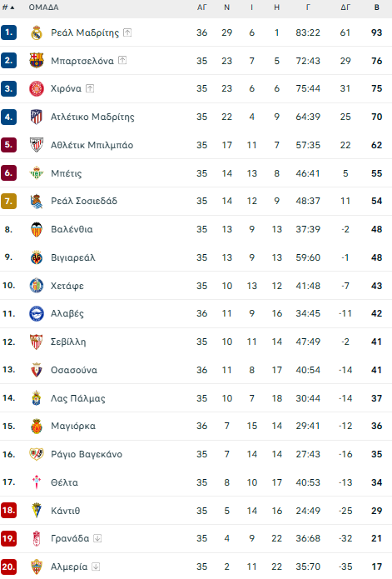Click the red position badge 18.
The height and width of the screenshot is (579, 392).
(8, 511)
